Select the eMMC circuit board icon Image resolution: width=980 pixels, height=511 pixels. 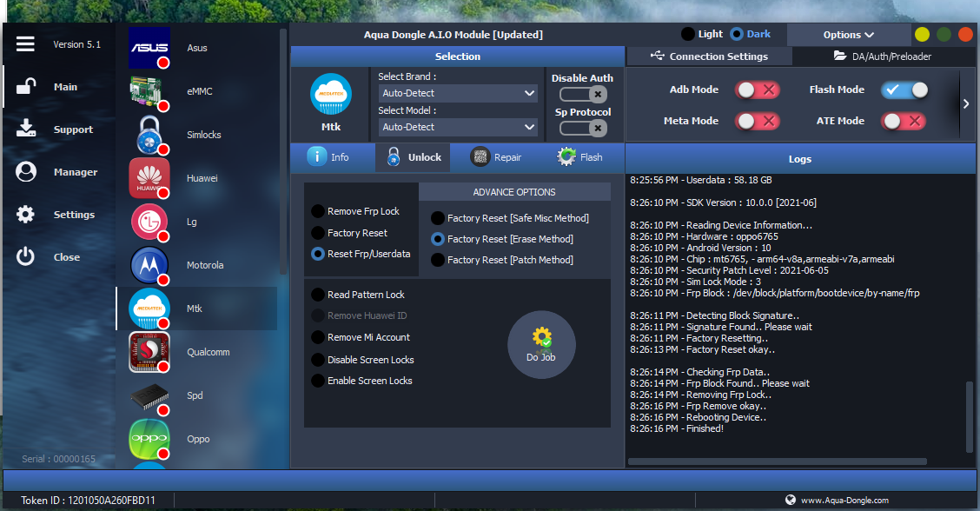149,91
